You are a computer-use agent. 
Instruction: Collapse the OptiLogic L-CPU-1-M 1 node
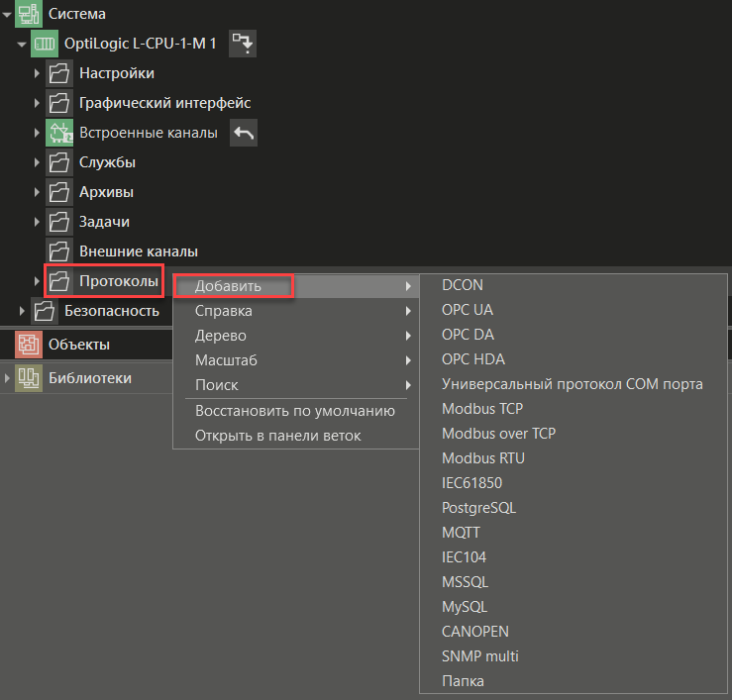(22, 45)
